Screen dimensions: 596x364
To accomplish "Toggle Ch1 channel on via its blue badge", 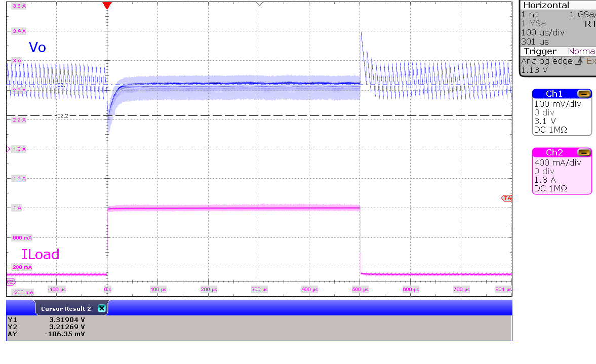I will (553, 93).
